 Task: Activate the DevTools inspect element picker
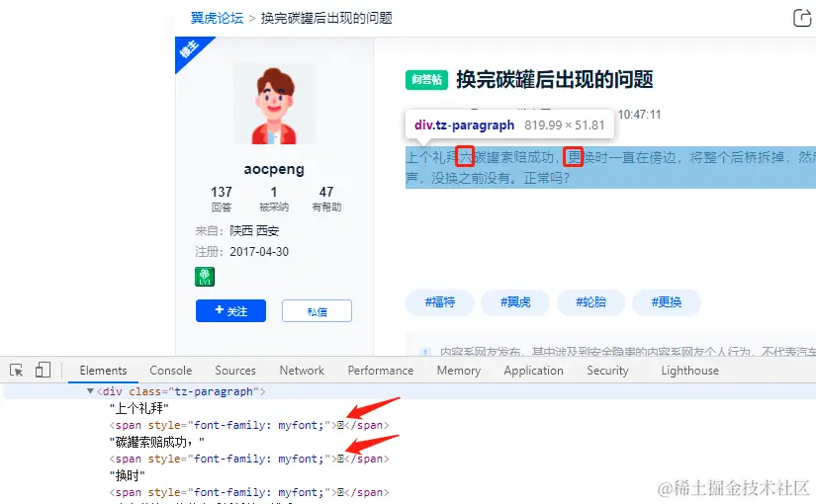(17, 371)
